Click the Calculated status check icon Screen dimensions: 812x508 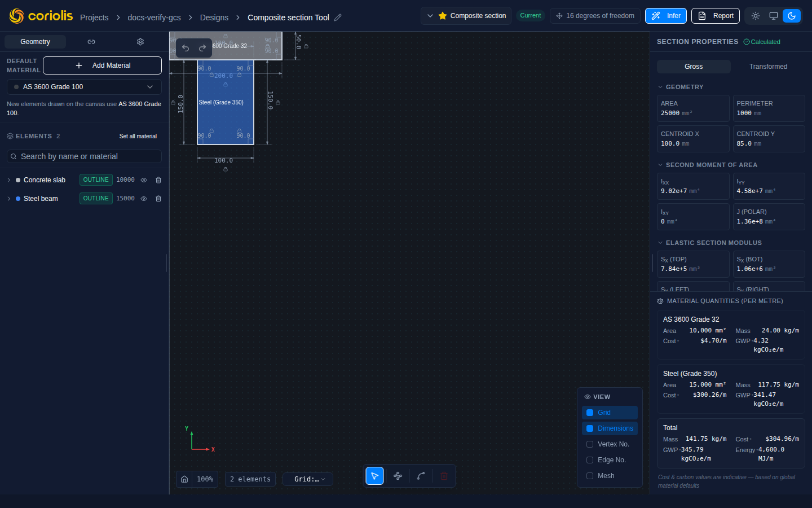[x=747, y=42]
